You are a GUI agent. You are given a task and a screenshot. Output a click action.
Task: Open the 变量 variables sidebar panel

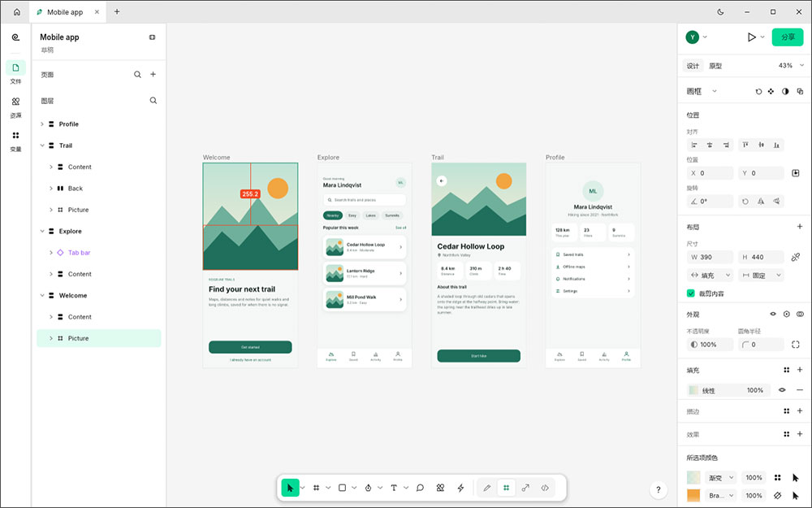pyautogui.click(x=16, y=141)
